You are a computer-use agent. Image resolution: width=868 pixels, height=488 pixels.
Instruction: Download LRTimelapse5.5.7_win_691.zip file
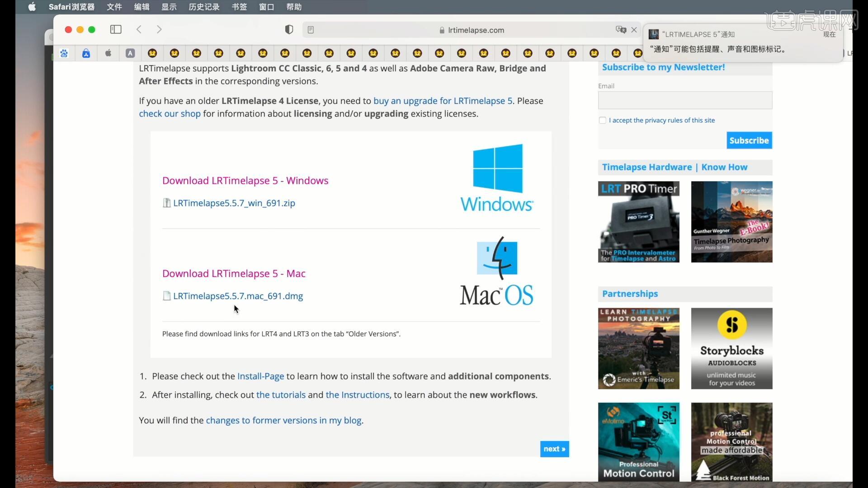coord(234,203)
